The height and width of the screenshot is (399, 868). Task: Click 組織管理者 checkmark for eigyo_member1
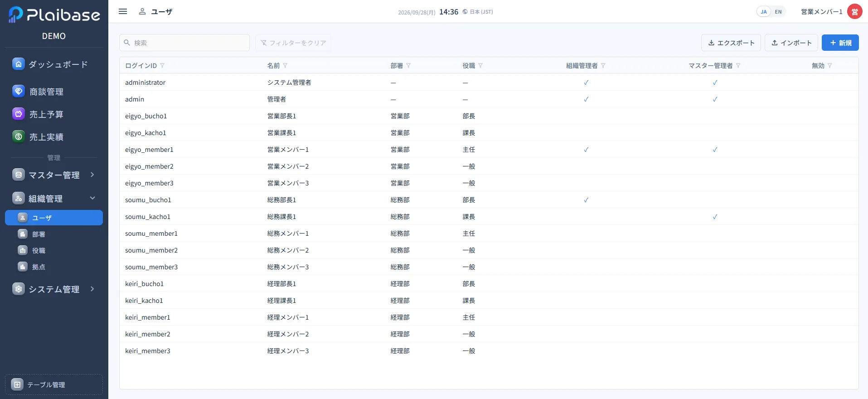[586, 150]
